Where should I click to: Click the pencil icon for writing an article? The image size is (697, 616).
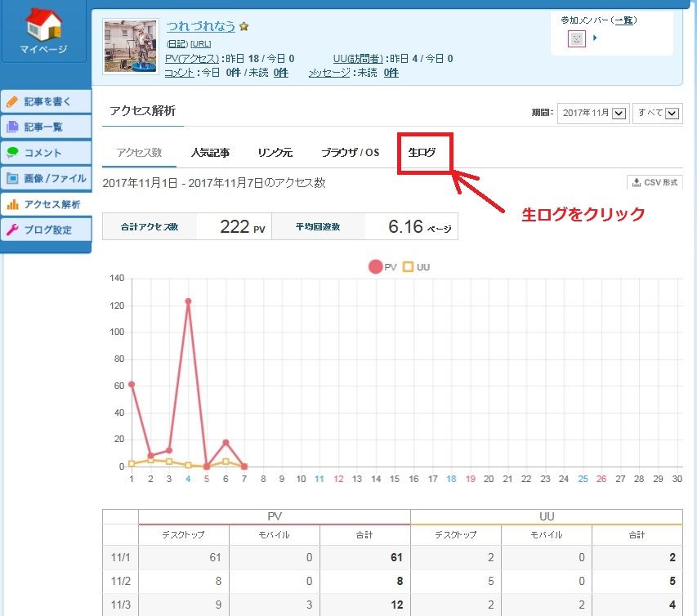coord(12,102)
